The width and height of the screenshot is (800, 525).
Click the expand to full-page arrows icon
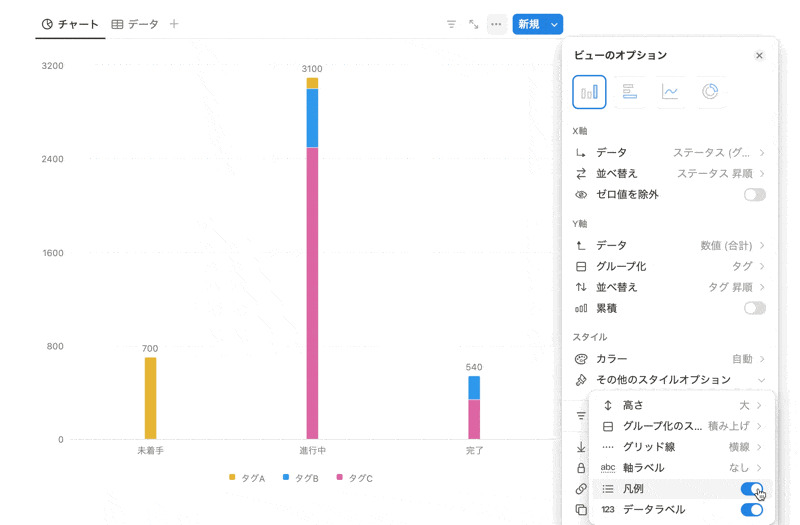(x=474, y=24)
